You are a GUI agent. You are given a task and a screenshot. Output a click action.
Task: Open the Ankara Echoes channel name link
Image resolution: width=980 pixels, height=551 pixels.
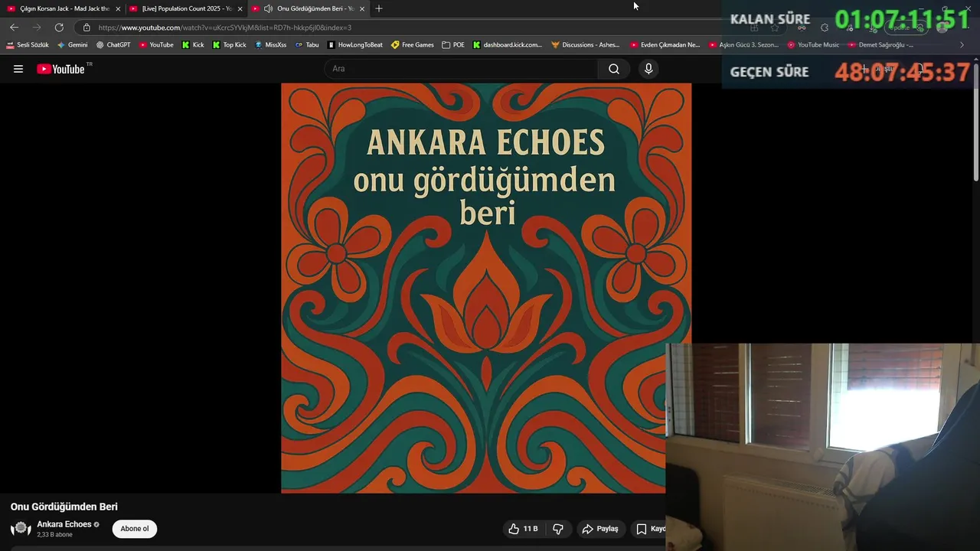pos(64,524)
